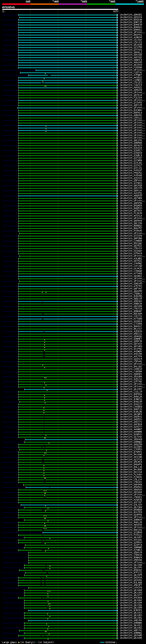Select UniRef100_B9RI35 label
The image size is (146, 644).
coord(131,22)
